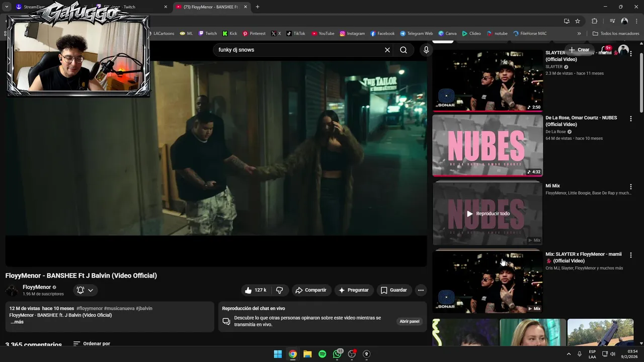Clear the YouTube search box text

coord(387,50)
